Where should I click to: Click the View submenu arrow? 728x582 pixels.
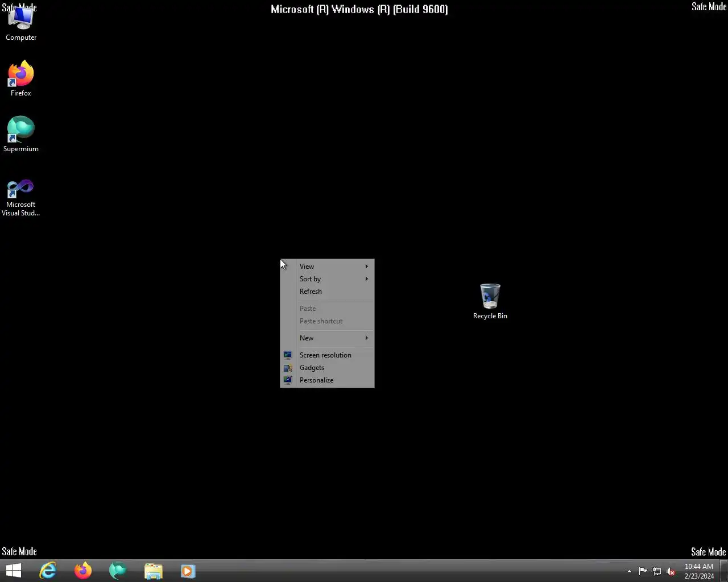click(x=367, y=267)
